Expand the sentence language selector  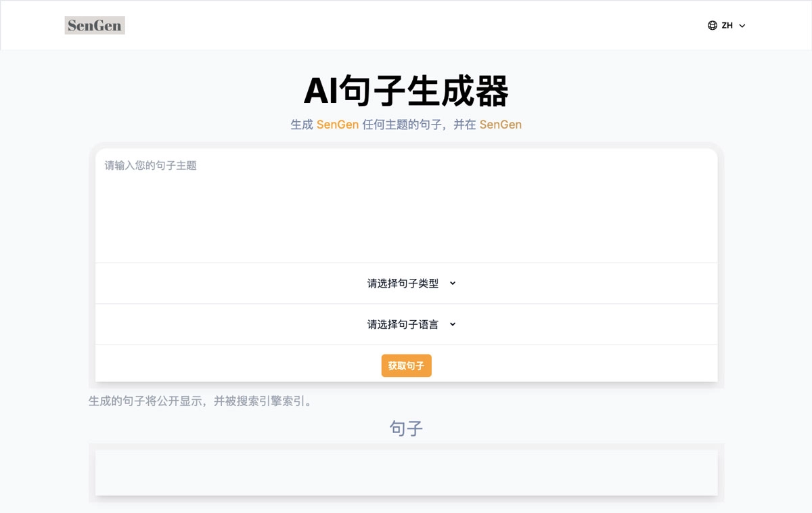tap(406, 324)
